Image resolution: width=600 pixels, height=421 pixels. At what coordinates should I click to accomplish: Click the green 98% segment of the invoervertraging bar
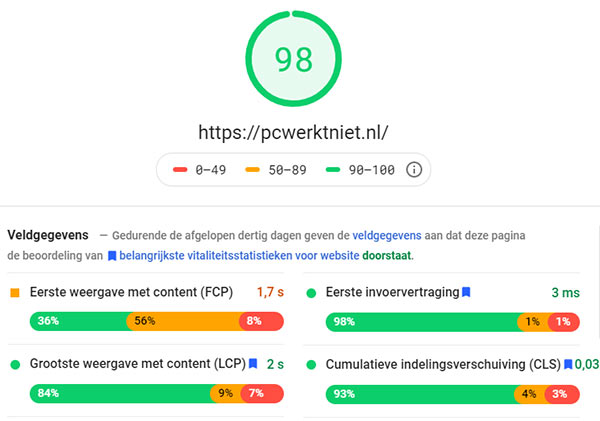(420, 321)
